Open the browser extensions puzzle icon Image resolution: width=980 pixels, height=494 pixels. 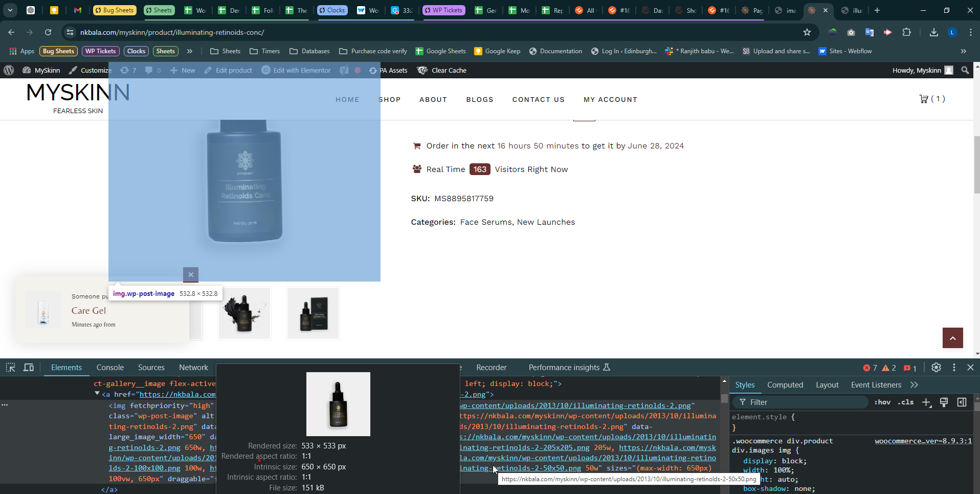click(x=906, y=32)
